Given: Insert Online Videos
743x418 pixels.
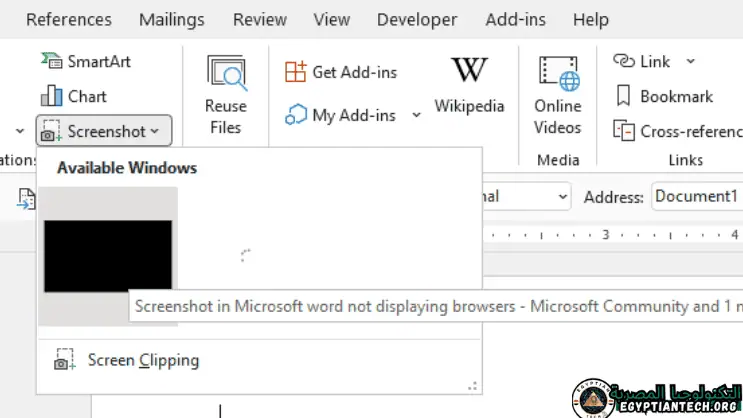Looking at the screenshot, I should [x=558, y=75].
